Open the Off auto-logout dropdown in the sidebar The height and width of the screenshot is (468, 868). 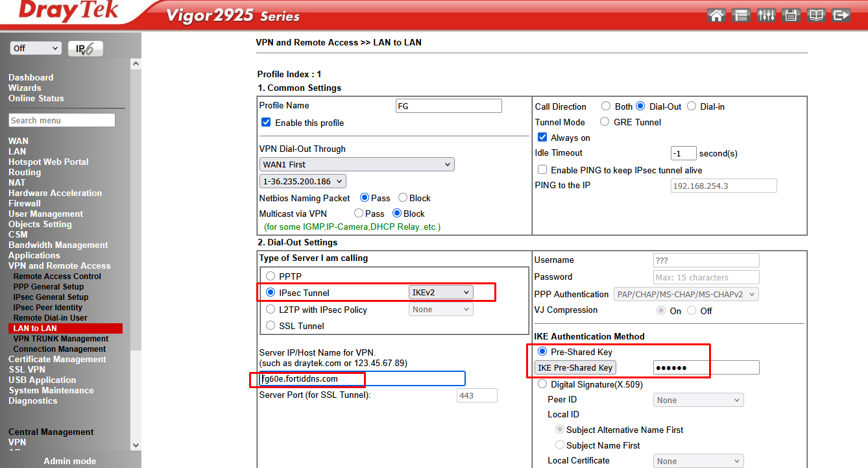[x=36, y=49]
